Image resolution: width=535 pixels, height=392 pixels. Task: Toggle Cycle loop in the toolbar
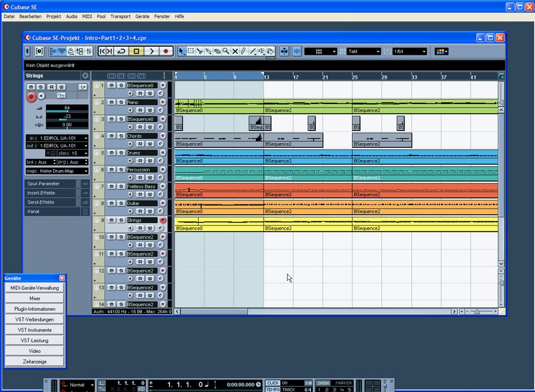click(x=122, y=52)
